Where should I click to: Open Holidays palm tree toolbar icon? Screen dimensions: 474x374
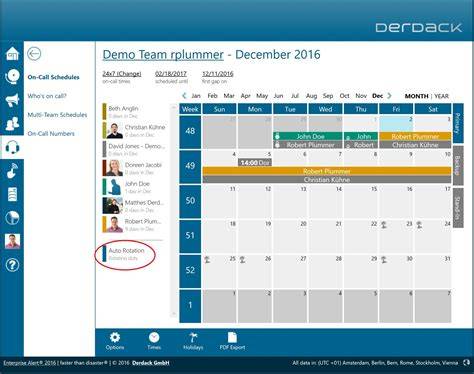[x=193, y=341]
